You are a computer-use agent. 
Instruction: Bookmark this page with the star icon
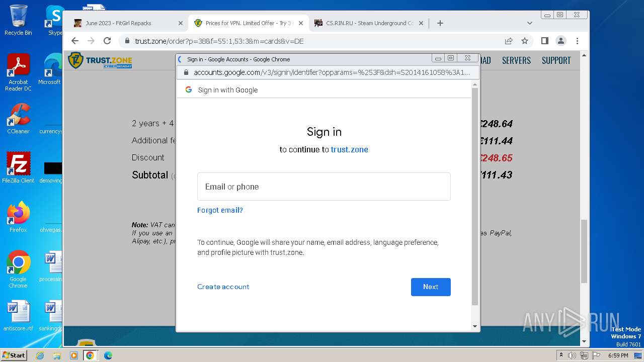(x=525, y=41)
